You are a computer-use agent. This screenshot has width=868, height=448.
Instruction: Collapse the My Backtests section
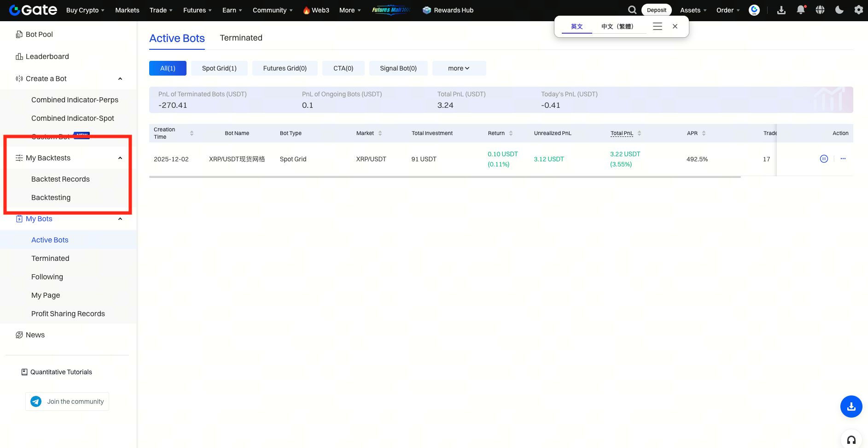(x=120, y=158)
